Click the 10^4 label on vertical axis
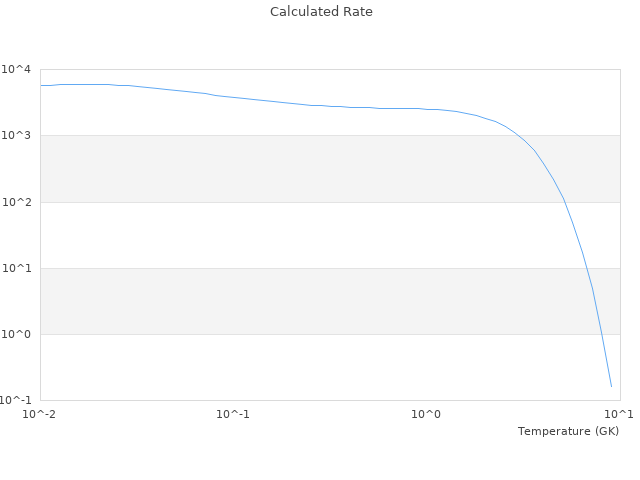Viewport: 640px width, 480px height. pos(16,69)
